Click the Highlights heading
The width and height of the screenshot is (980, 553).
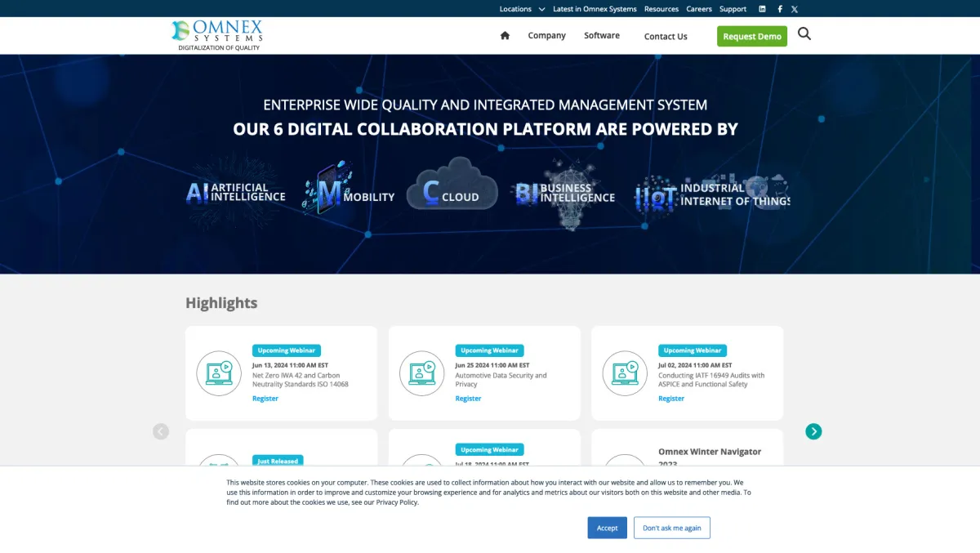(221, 303)
